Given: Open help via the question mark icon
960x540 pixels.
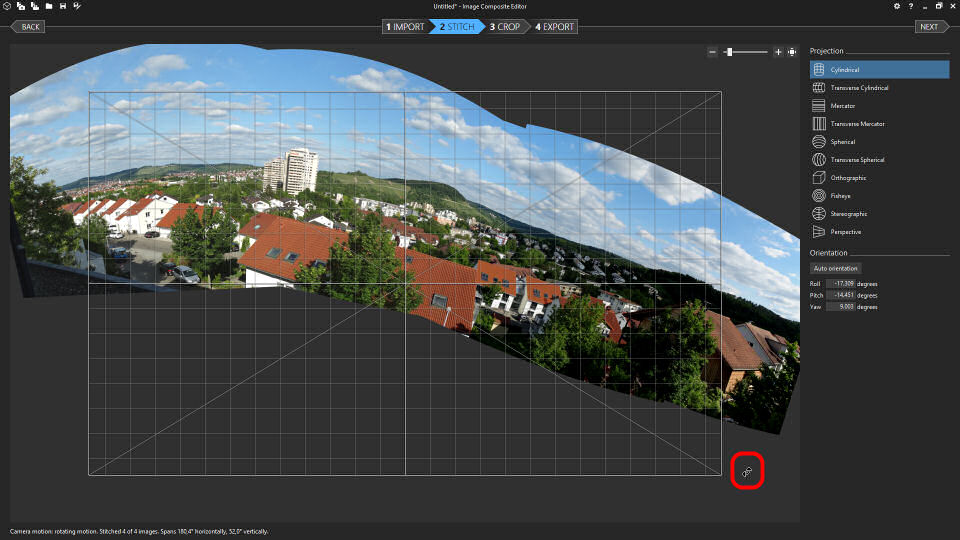Looking at the screenshot, I should 910,6.
